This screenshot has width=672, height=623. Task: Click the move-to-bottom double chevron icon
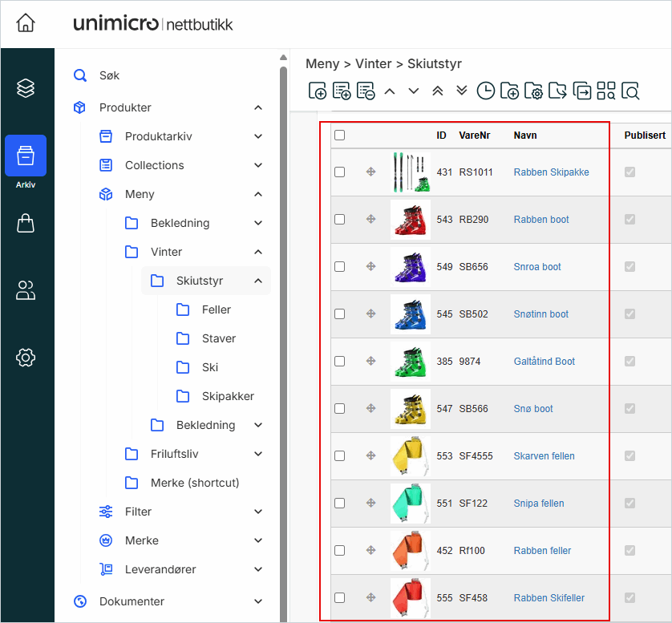[461, 91]
